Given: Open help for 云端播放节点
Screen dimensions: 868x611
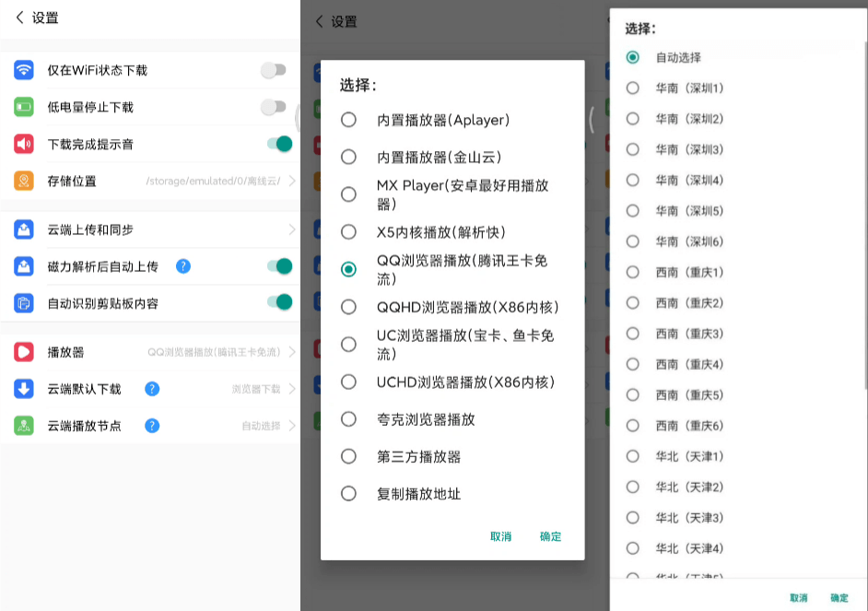Looking at the screenshot, I should coord(152,426).
